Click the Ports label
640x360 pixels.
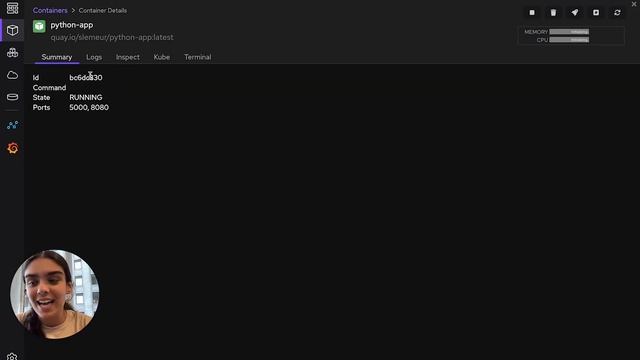point(42,107)
